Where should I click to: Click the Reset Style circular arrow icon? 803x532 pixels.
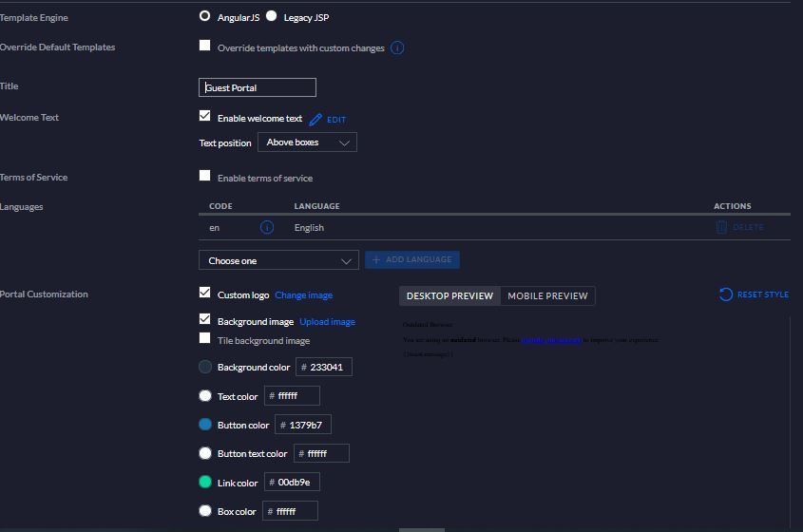[x=726, y=294]
